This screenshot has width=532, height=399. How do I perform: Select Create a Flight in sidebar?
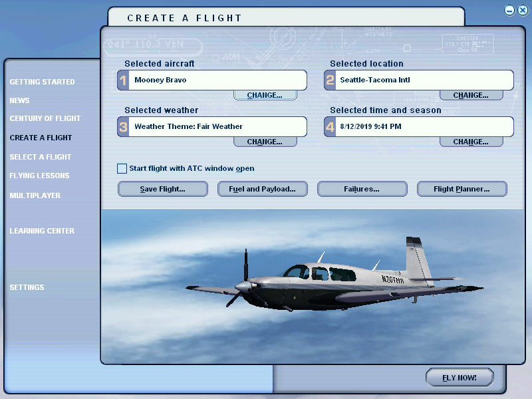[x=41, y=138]
